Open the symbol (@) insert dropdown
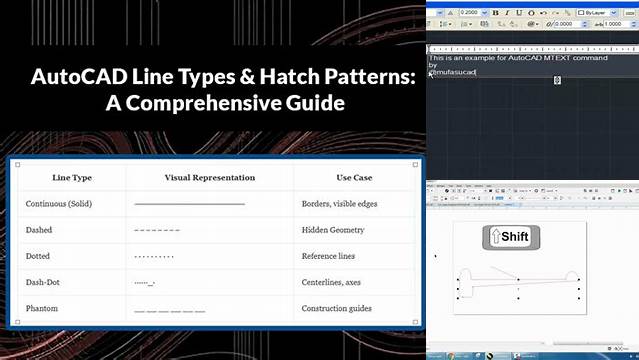Image resolution: width=639 pixels, height=360 pixels. point(533,24)
